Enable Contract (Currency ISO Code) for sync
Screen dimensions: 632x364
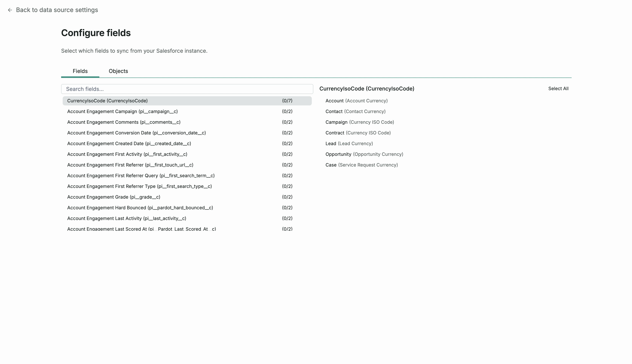[358, 133]
